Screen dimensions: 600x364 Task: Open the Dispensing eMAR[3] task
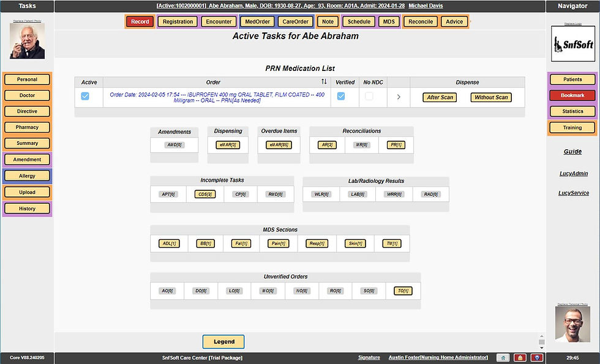228,145
